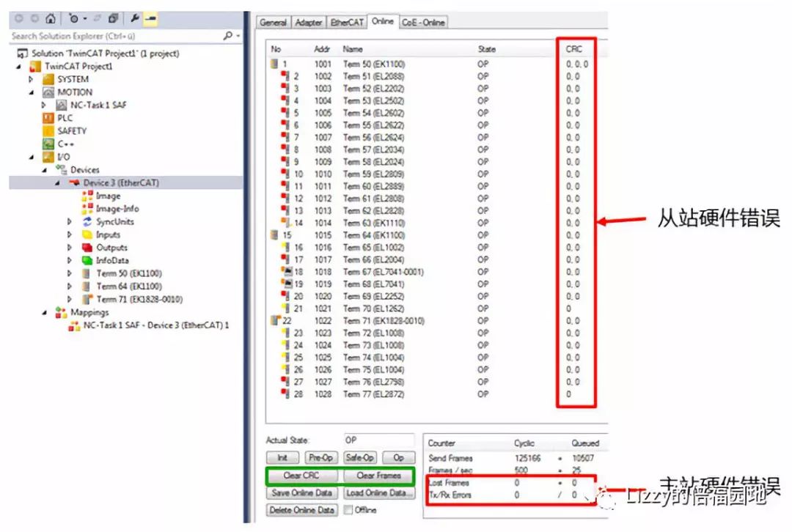Viewport: 792px width, 532px height.
Task: Click the SYSTEM folder icon
Action: [48, 79]
